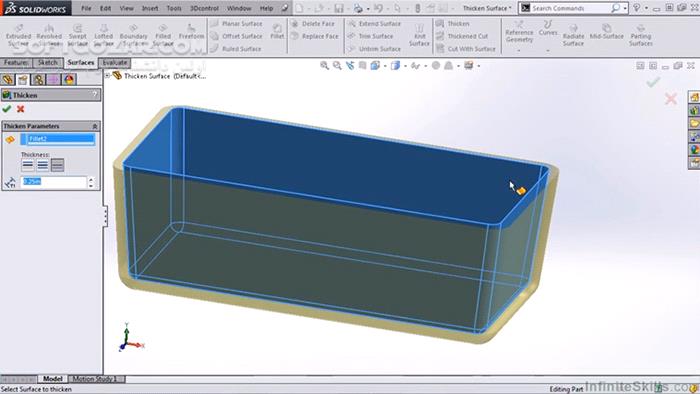
Task: Choose the Boundary Surface tool
Action: point(133,35)
